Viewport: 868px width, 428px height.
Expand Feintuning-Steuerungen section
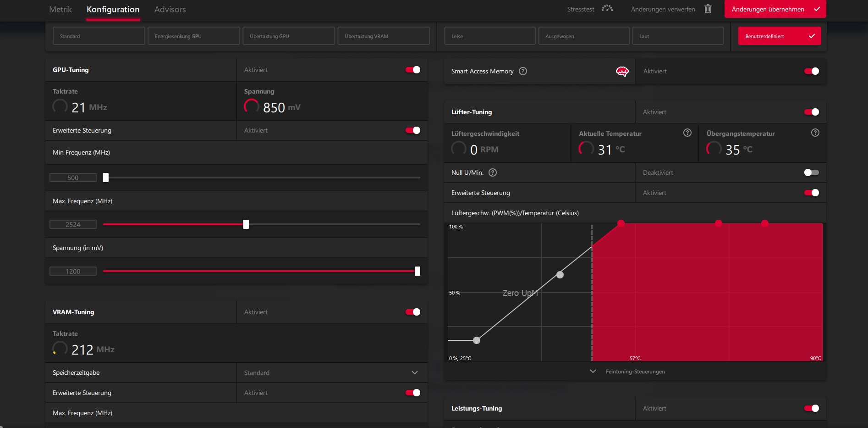[x=635, y=372]
